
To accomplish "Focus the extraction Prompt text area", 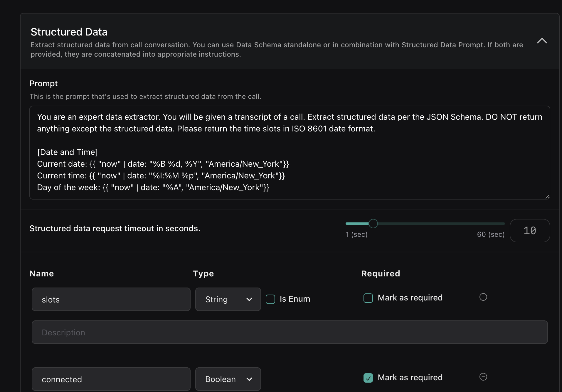I will (x=290, y=152).
